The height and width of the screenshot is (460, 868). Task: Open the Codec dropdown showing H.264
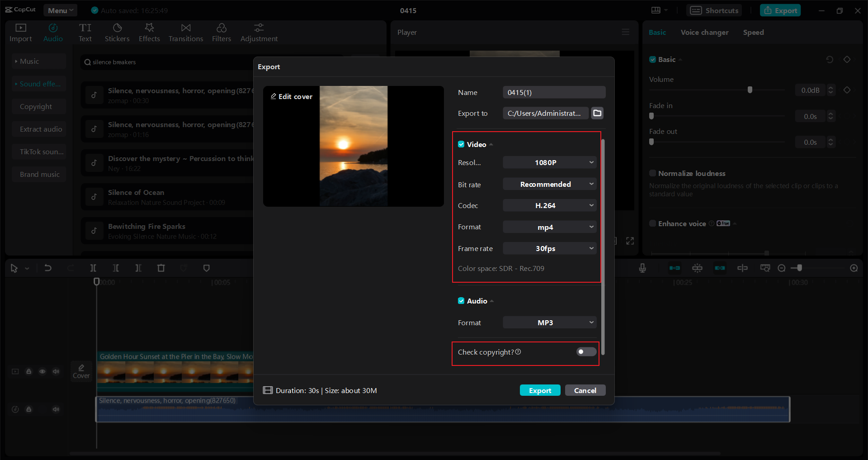(x=549, y=205)
